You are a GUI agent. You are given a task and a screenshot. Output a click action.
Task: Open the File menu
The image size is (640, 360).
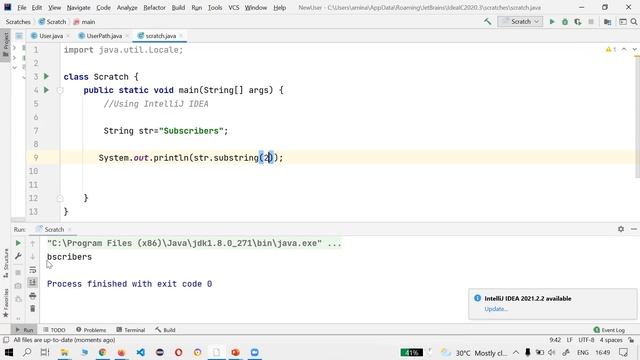[22, 7]
